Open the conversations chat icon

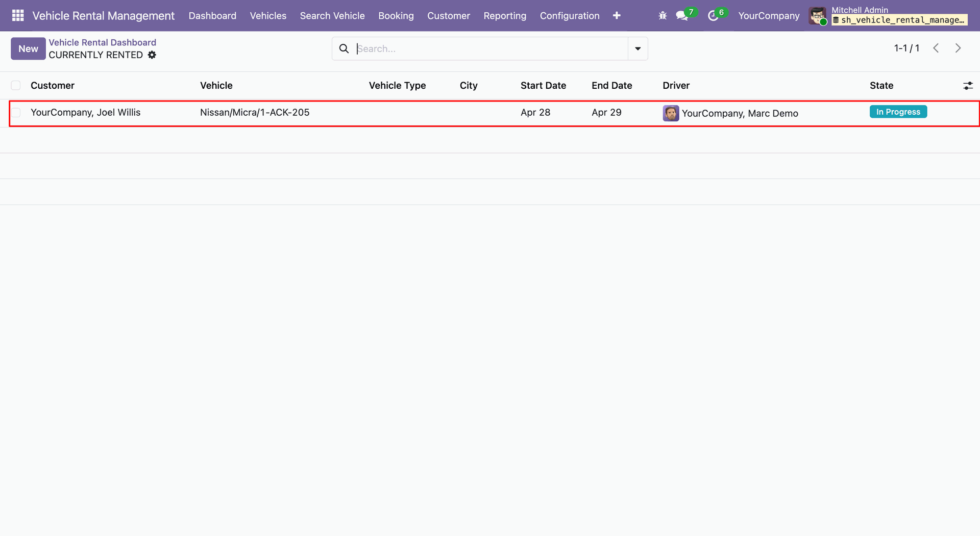click(x=681, y=16)
